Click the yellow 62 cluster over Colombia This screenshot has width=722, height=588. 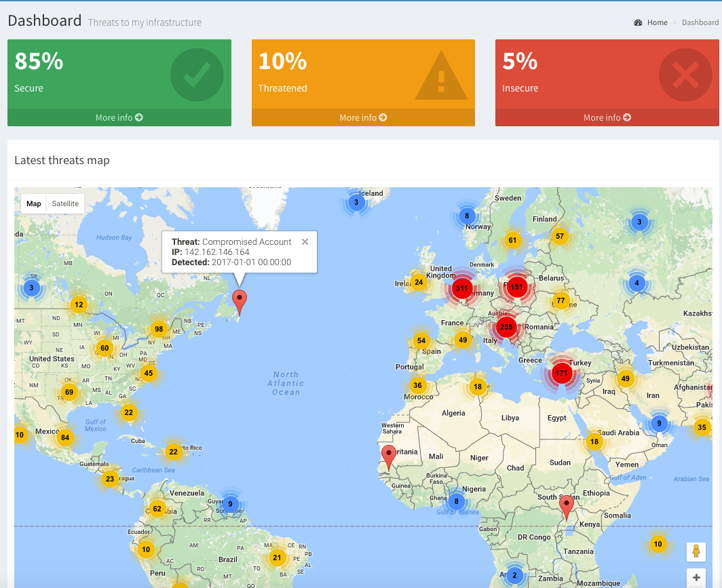(x=157, y=509)
